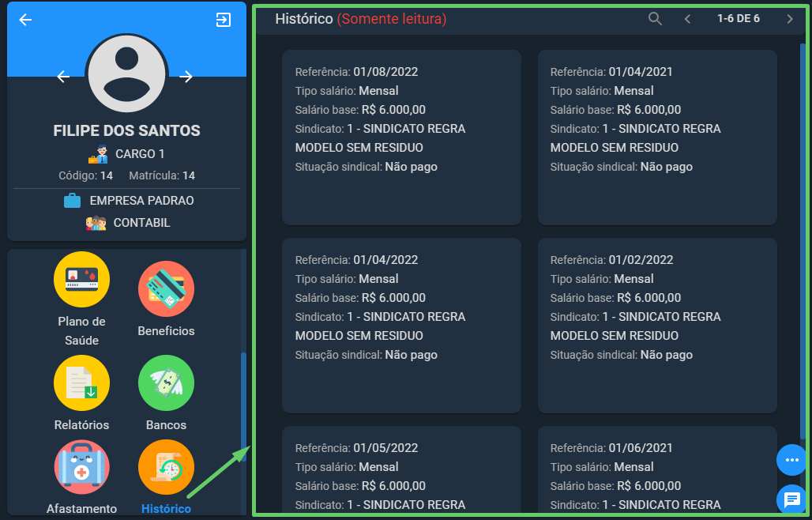Open the chat floating button
This screenshot has width=812, height=520.
791,499
